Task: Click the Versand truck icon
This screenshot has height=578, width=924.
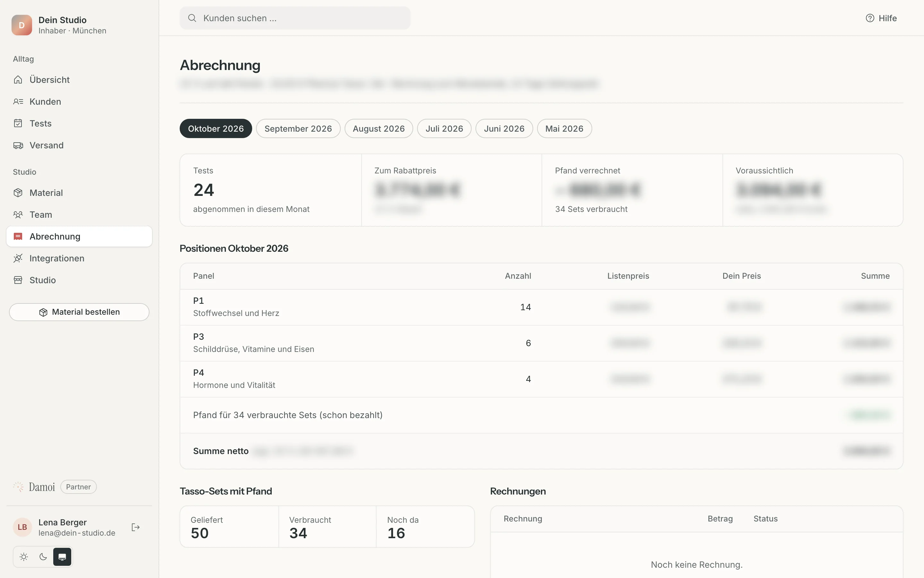Action: pyautogui.click(x=18, y=145)
